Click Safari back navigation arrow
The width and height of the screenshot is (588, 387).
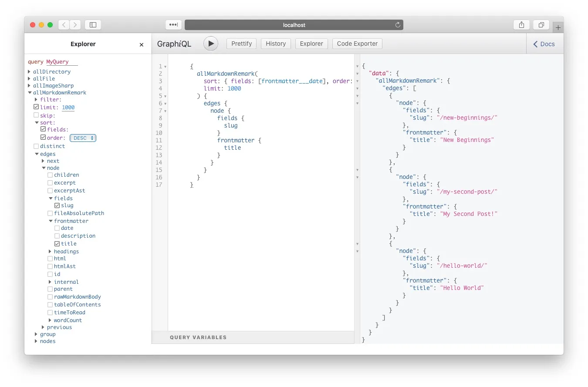point(64,25)
